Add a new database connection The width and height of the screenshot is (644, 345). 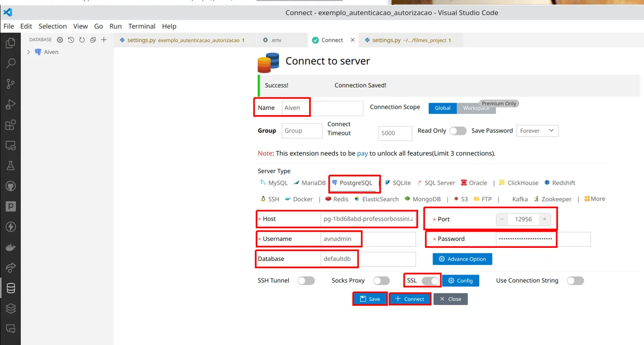(x=104, y=40)
